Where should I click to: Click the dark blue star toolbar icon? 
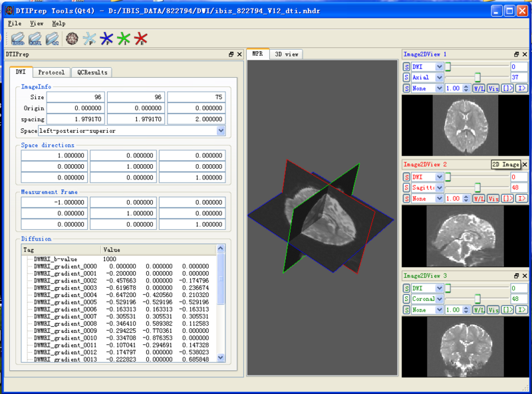pyautogui.click(x=105, y=38)
